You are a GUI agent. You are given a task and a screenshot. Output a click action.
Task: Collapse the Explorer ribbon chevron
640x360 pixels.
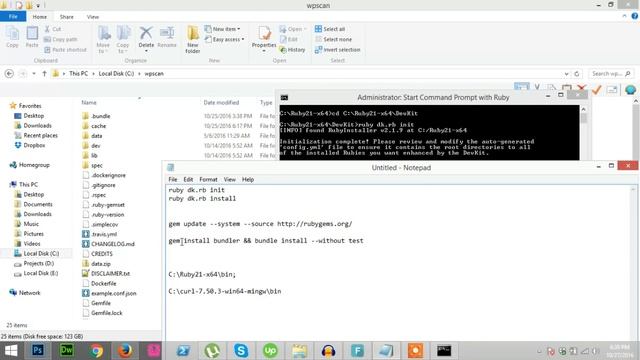click(624, 16)
